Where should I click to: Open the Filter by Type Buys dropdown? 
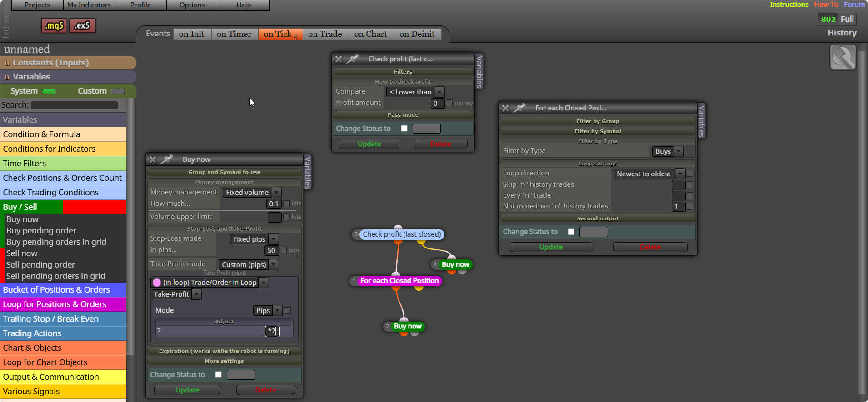(x=667, y=151)
